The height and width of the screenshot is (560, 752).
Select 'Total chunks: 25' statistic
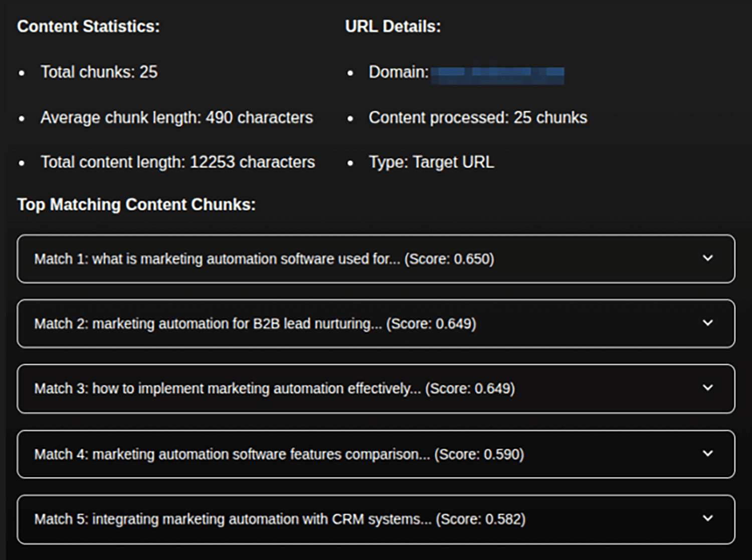(x=99, y=72)
